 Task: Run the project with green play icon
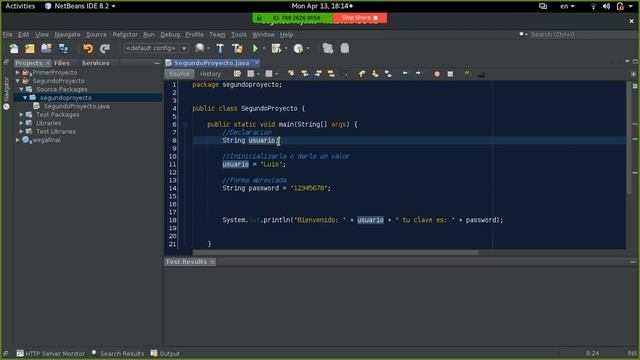click(255, 49)
